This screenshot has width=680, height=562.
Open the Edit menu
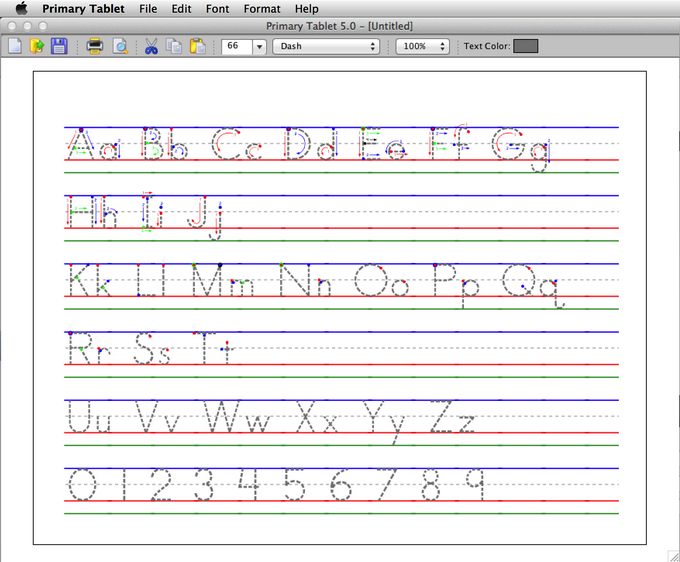click(x=181, y=8)
